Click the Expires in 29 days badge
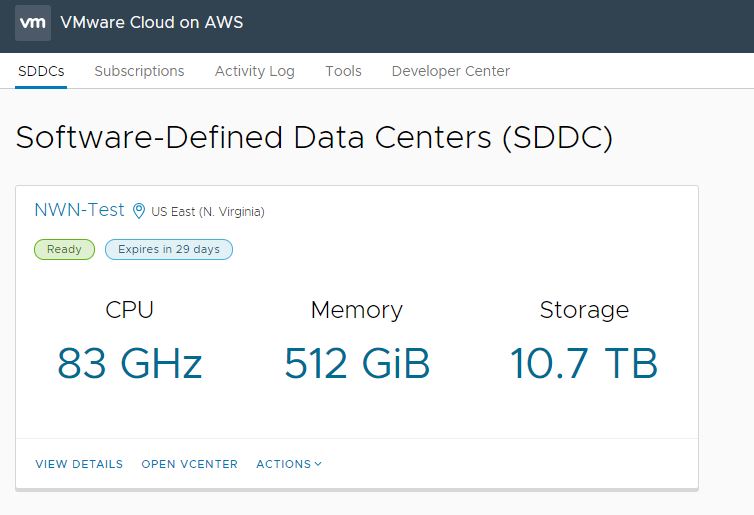 click(169, 250)
